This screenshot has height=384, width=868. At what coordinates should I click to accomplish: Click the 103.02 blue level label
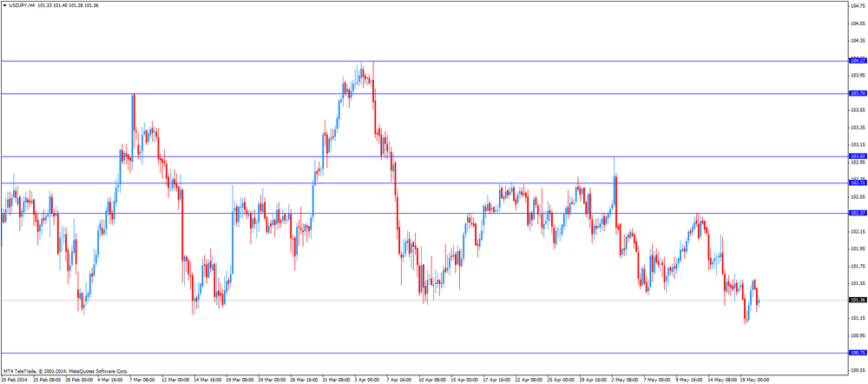click(858, 156)
